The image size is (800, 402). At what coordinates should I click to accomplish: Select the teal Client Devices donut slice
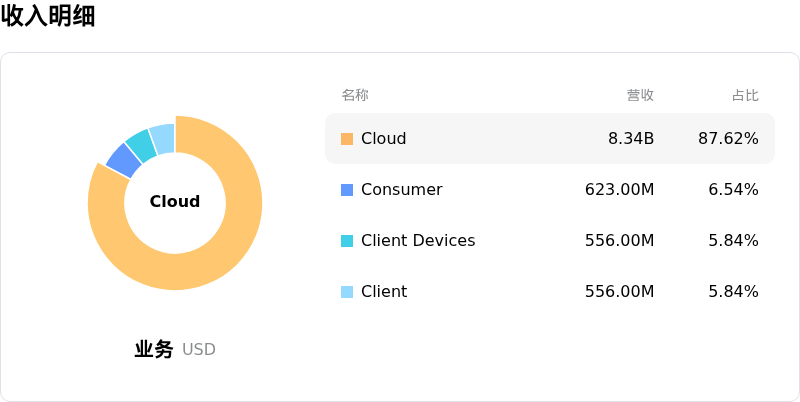tap(141, 144)
